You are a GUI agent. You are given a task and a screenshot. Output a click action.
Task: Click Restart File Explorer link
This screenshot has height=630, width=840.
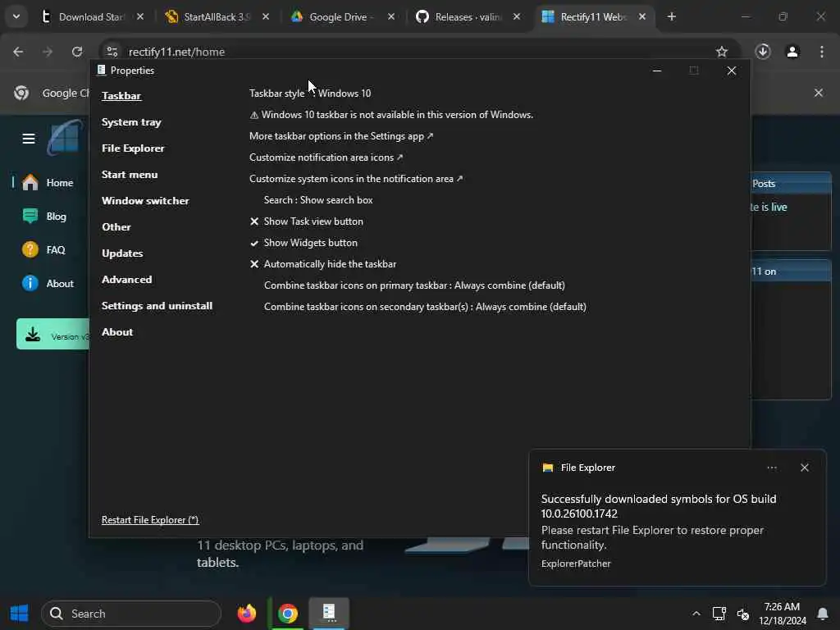coord(150,520)
